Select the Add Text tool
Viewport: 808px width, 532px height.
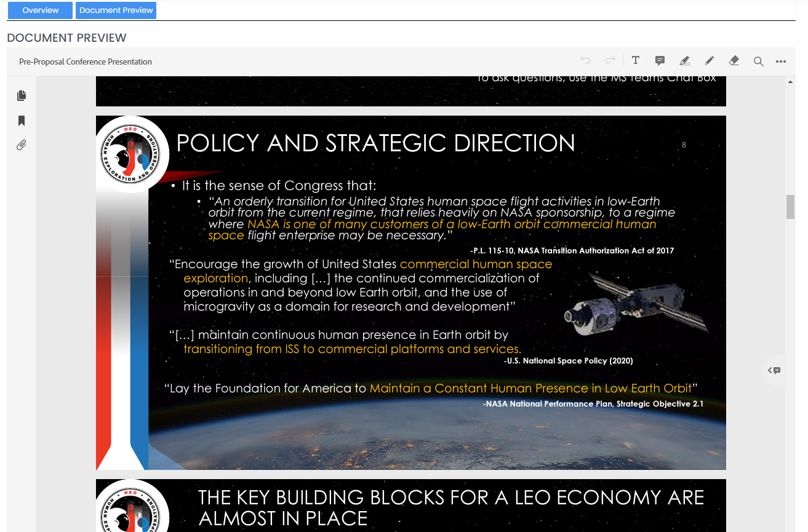pos(636,60)
